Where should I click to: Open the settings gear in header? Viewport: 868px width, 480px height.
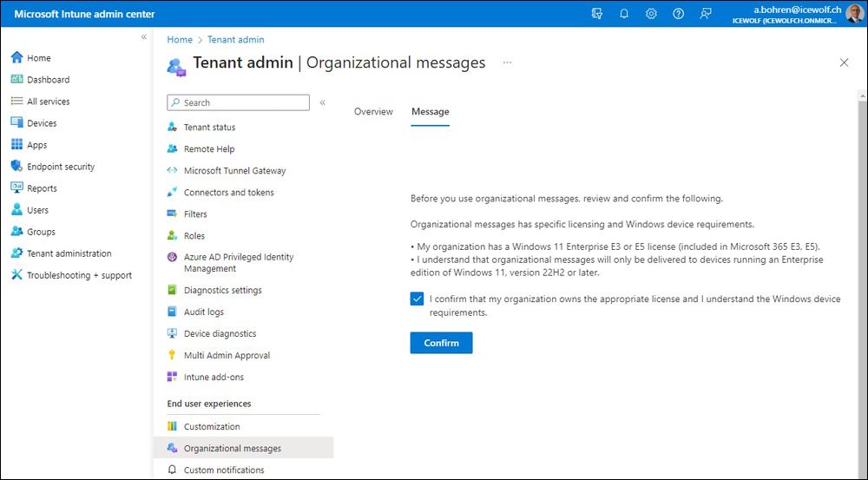tap(651, 14)
